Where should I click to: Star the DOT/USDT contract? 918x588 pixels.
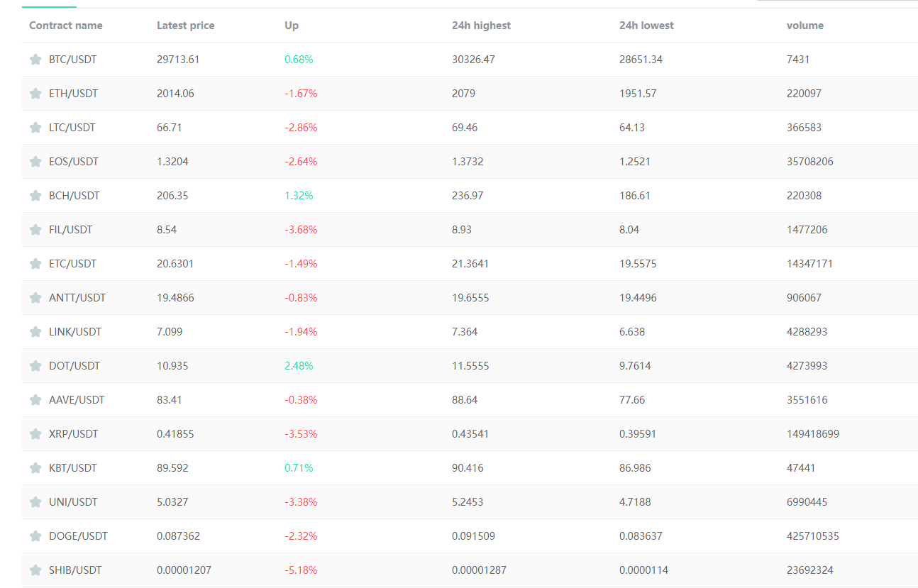tap(35, 366)
